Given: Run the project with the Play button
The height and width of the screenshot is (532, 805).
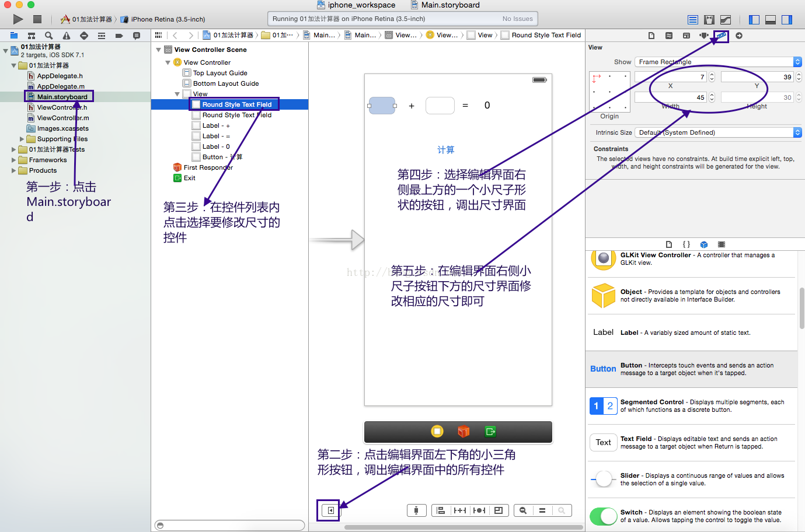Looking at the screenshot, I should pos(18,19).
